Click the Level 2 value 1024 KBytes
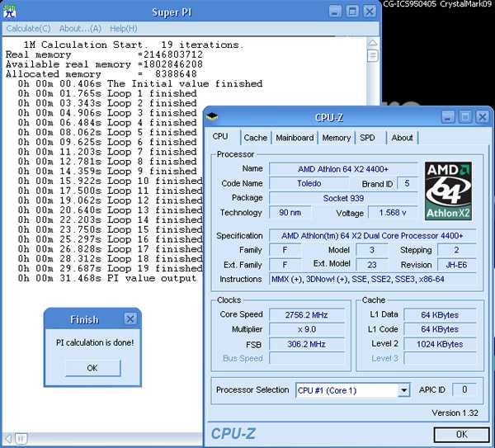The image size is (495, 448). [440, 344]
